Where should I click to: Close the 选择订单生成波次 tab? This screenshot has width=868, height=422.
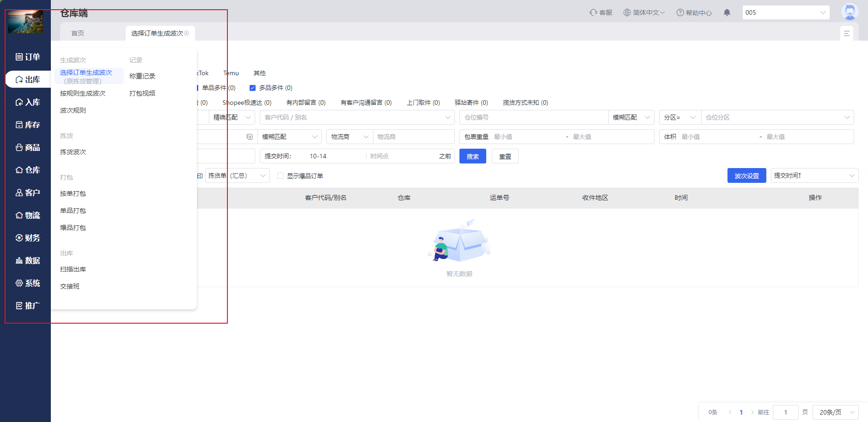point(187,33)
